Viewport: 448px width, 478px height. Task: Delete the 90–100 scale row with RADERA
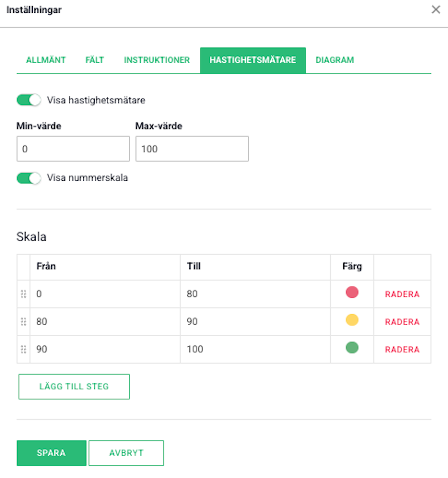(x=402, y=349)
